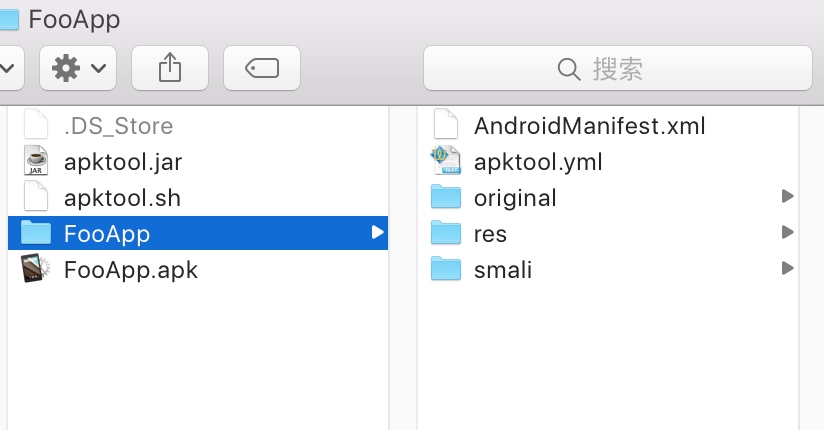Select the smali folder name
Image resolution: width=824 pixels, height=430 pixels.
503,270
